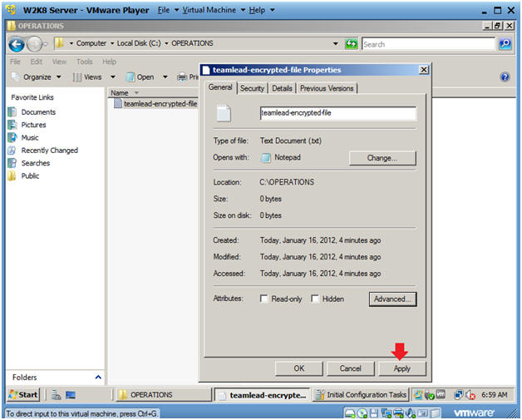Open the Explorer Tools menu
Screen dimensions: 522x420
pos(85,62)
